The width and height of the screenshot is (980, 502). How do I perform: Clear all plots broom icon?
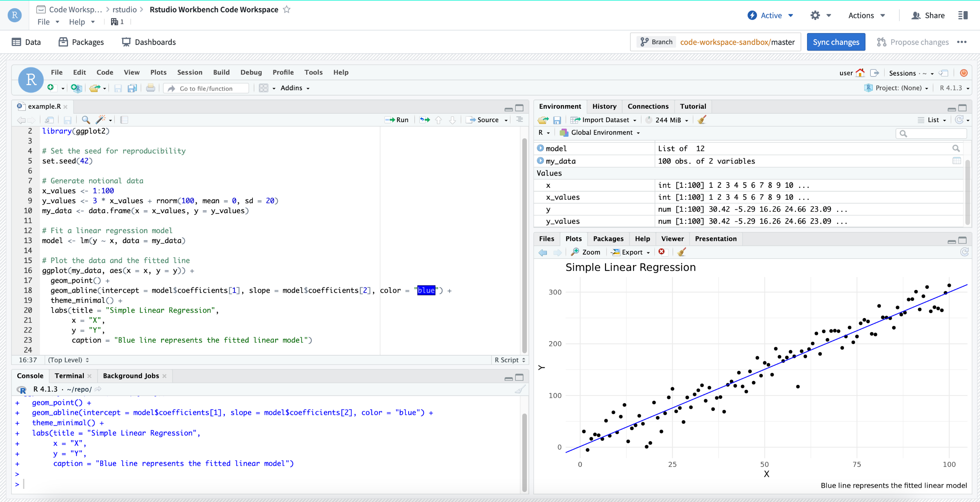tap(682, 252)
